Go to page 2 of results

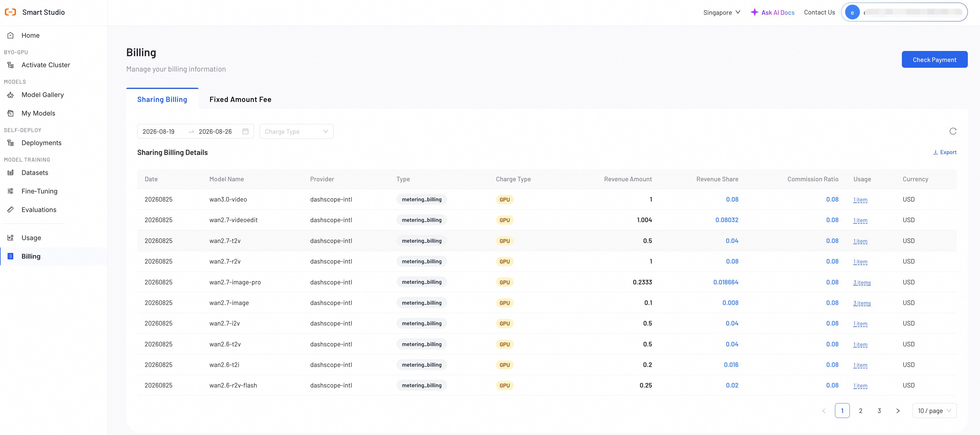pyautogui.click(x=860, y=411)
